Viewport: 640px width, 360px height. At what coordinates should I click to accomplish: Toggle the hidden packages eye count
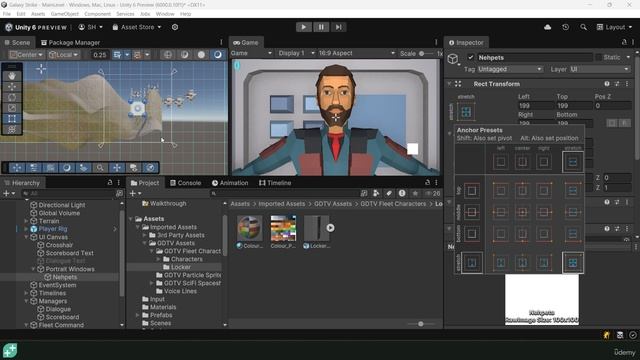[x=432, y=193]
